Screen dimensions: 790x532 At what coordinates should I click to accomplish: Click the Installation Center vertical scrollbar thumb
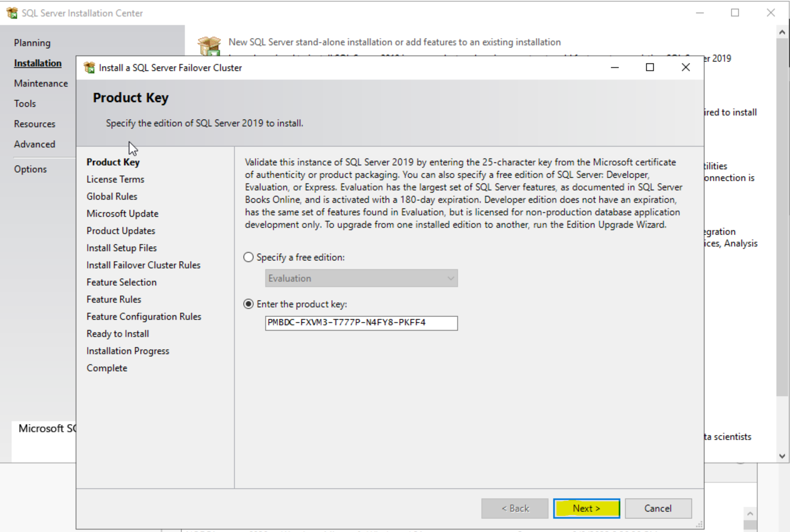782,217
